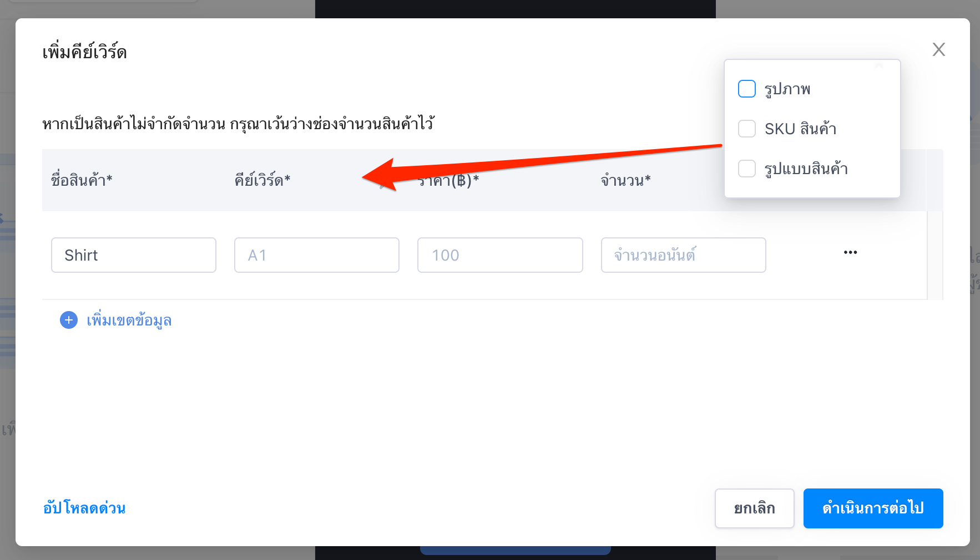Click the เพิ่มคีย์เวิร์ด dialog title
This screenshot has height=560, width=980.
[85, 52]
